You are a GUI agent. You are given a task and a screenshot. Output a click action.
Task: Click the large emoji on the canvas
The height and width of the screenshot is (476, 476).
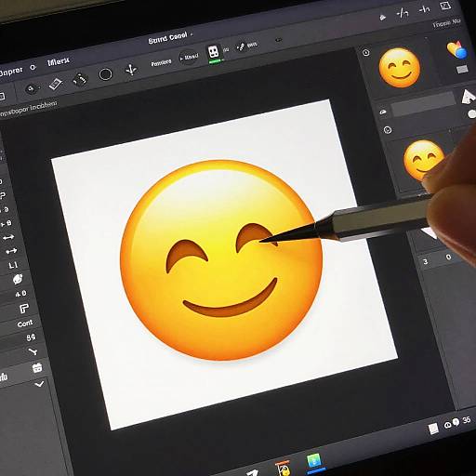[x=221, y=259]
